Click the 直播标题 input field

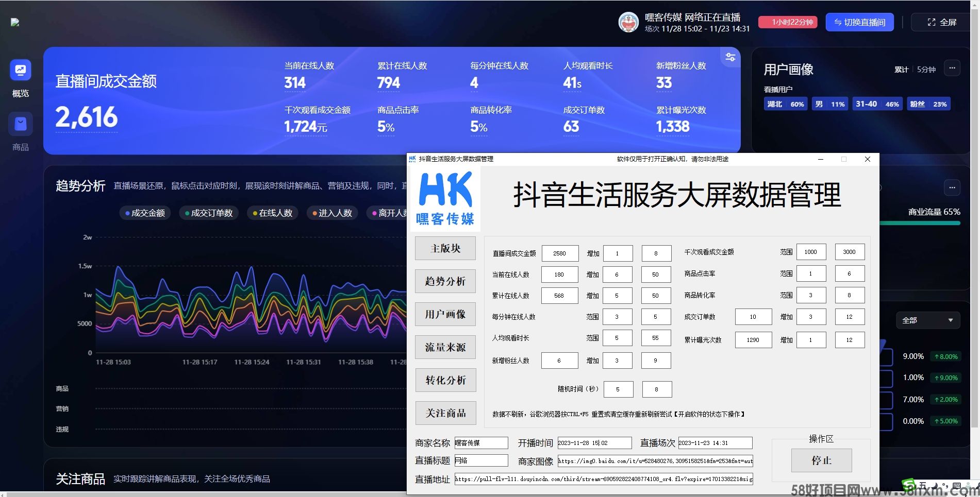point(481,460)
